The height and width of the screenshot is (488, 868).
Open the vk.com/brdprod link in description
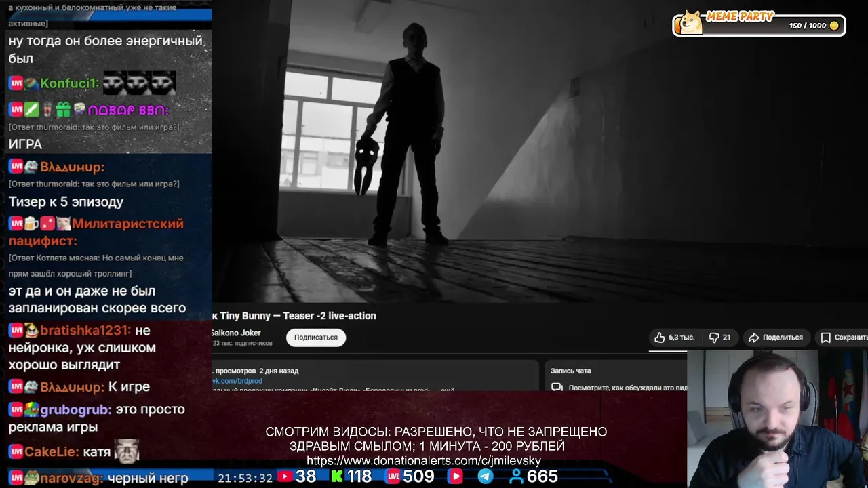(236, 381)
